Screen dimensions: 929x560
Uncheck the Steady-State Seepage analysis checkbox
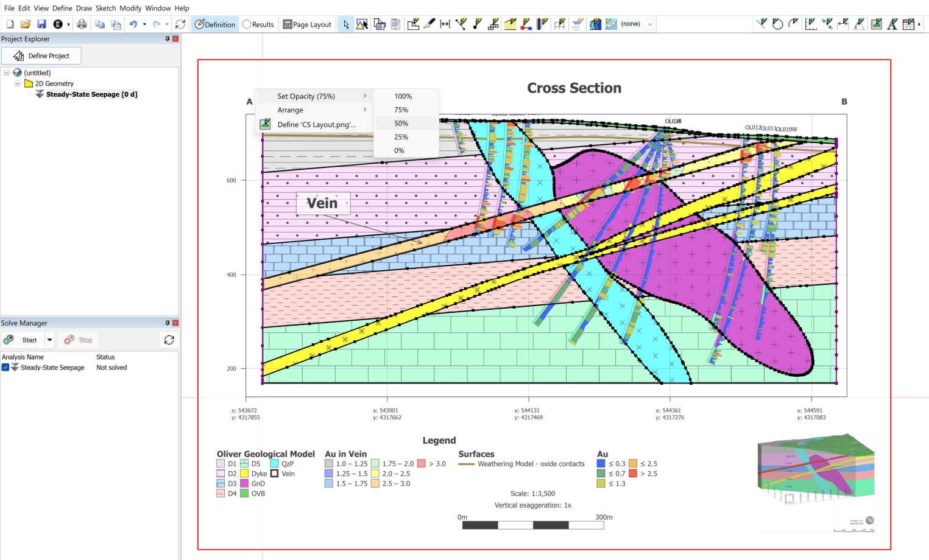pos(5,368)
